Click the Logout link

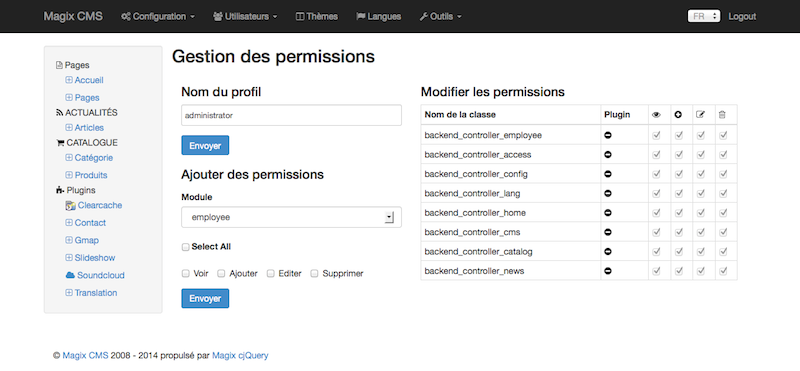742,16
